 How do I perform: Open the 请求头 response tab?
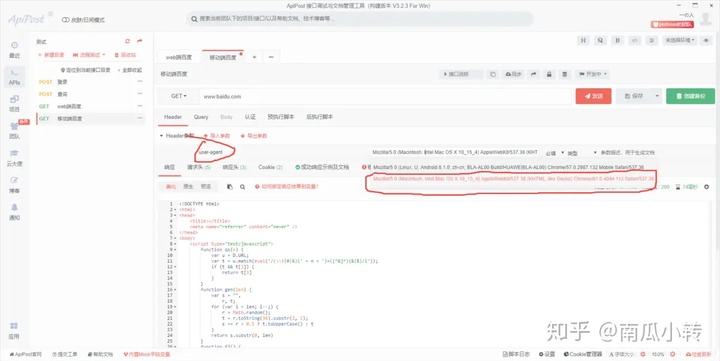point(199,167)
